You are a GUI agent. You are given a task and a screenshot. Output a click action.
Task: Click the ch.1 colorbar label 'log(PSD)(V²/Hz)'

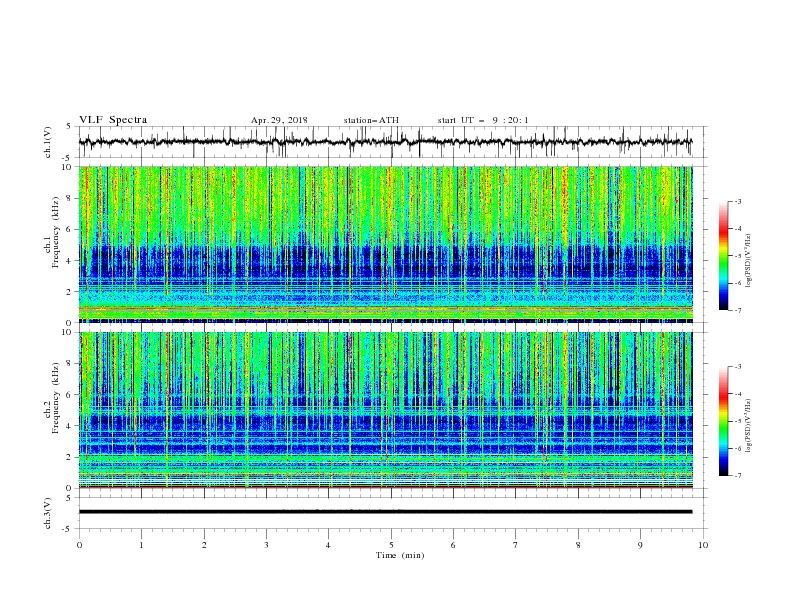pyautogui.click(x=749, y=261)
